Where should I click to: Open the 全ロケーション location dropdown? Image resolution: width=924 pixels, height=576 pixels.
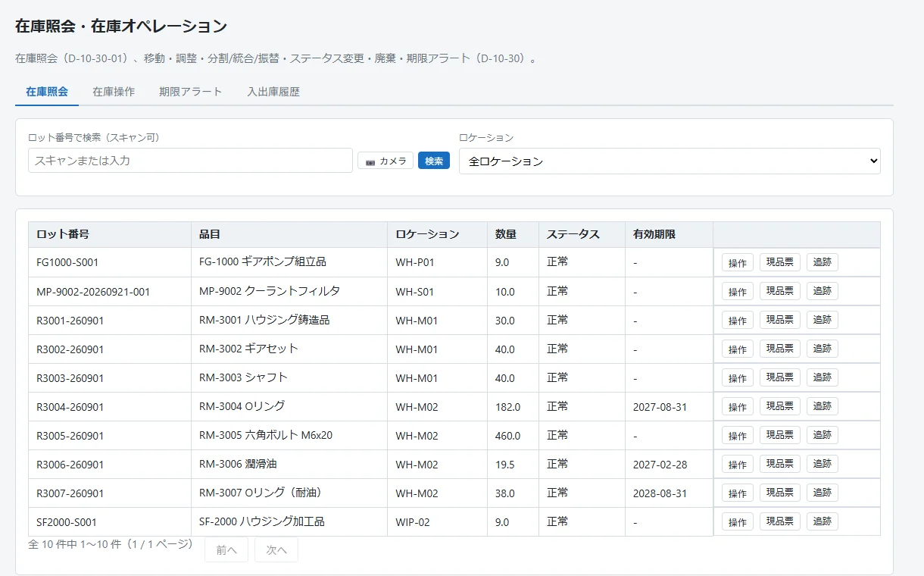click(x=670, y=161)
